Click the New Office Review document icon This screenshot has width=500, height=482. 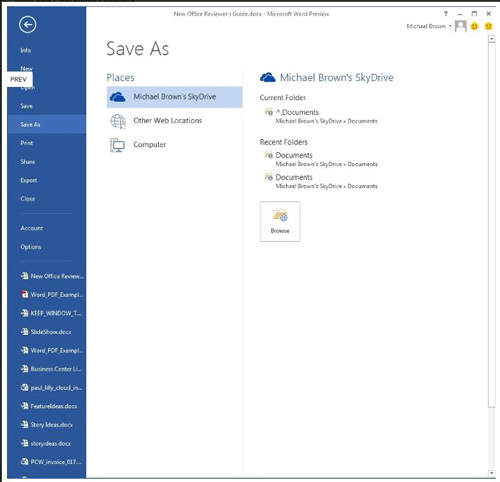click(x=24, y=276)
